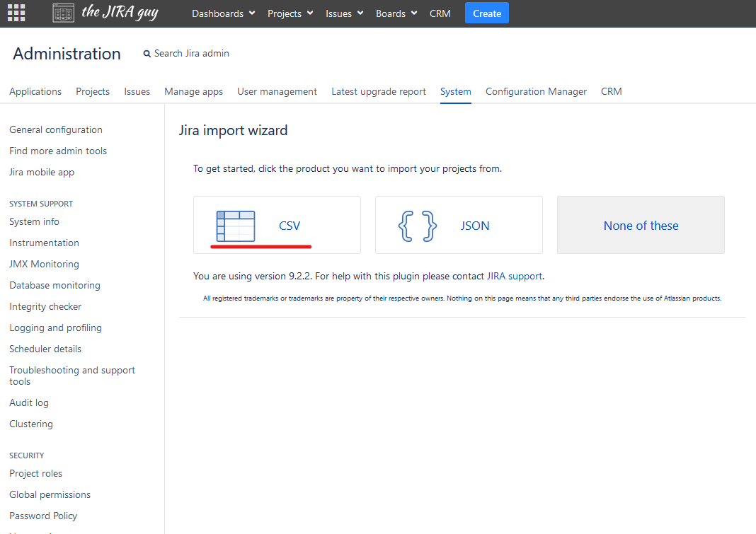Viewport: 756px width, 534px height.
Task: Open the Manage apps tab
Action: pyautogui.click(x=193, y=91)
